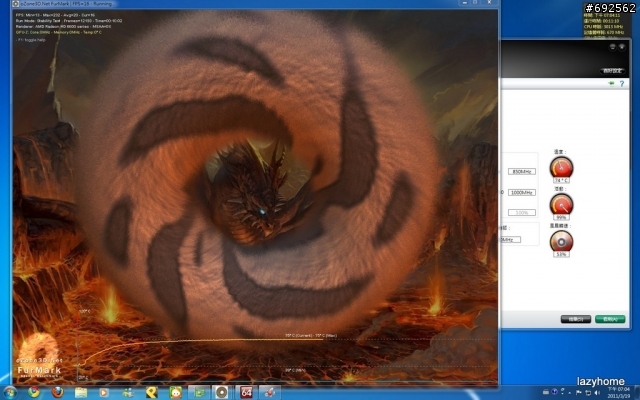Click the 850MHz GPU clock field
This screenshot has height=400, width=640.
pos(522,171)
